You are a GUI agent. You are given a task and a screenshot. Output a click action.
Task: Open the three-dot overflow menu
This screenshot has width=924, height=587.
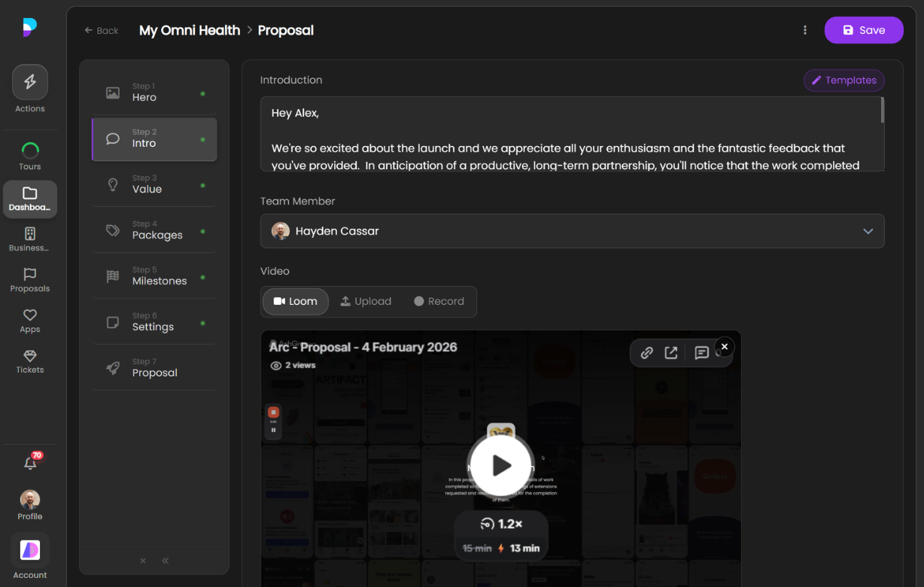tap(805, 29)
